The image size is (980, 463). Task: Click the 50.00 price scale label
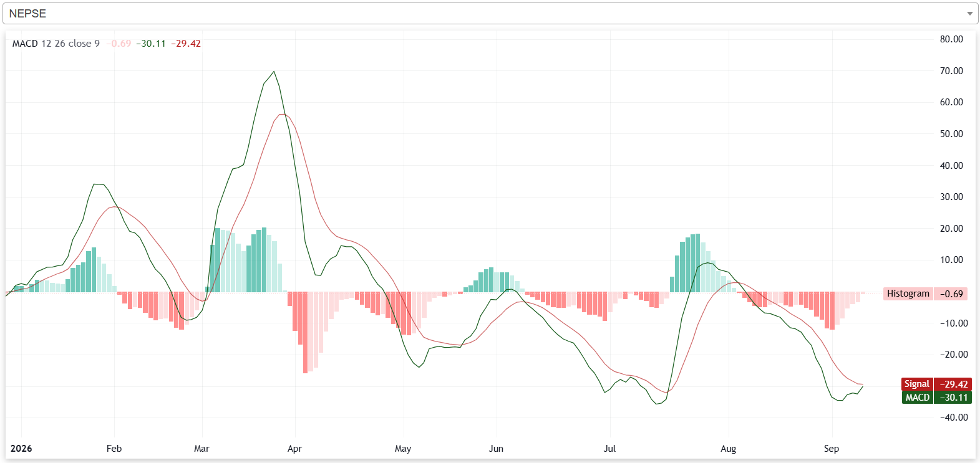(951, 134)
